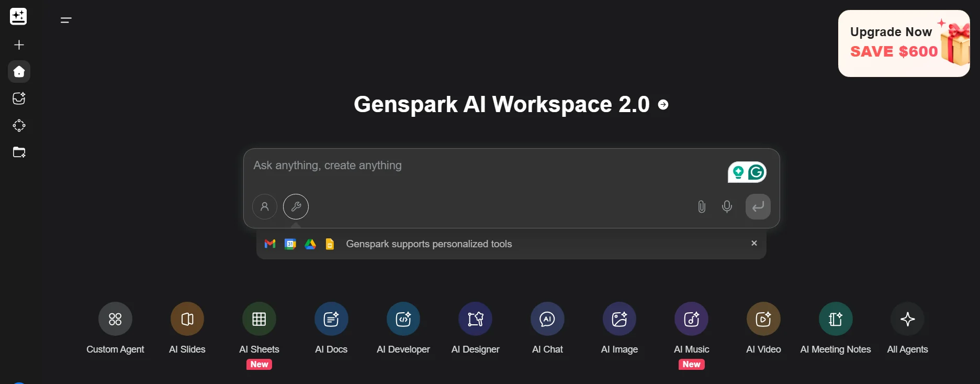Submit prompt with enter arrow button
The width and height of the screenshot is (980, 384).
(758, 206)
